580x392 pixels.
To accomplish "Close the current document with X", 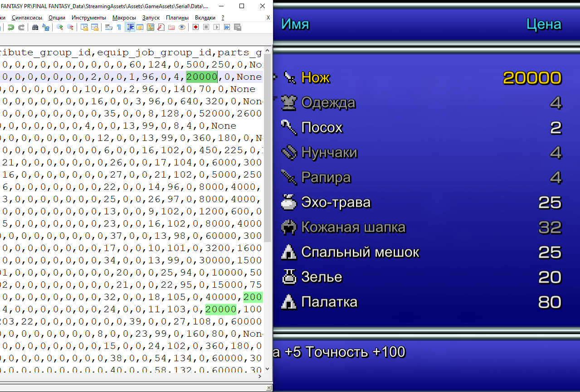I will click(x=268, y=18).
